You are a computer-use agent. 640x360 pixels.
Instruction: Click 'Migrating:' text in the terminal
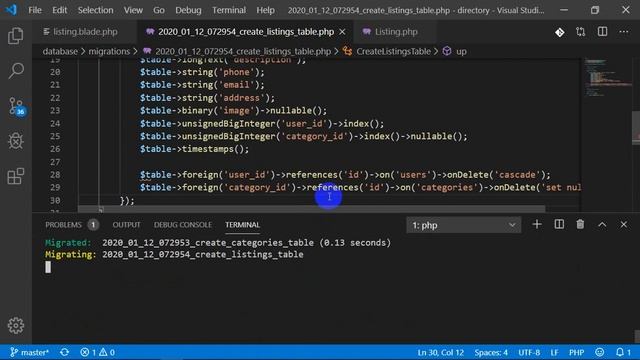(71, 254)
